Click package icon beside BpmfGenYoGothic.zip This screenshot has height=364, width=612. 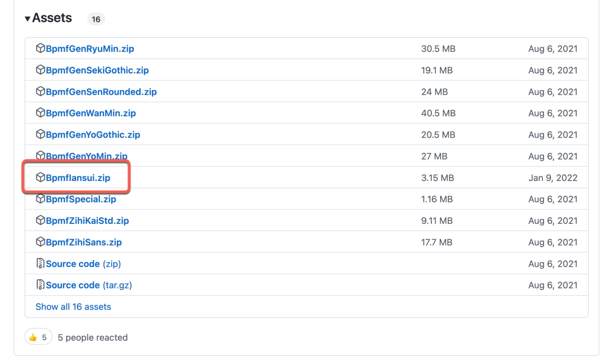[40, 135]
